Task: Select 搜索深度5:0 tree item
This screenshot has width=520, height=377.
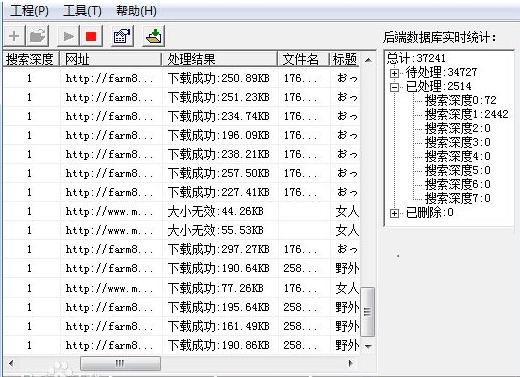Action: pos(458,170)
